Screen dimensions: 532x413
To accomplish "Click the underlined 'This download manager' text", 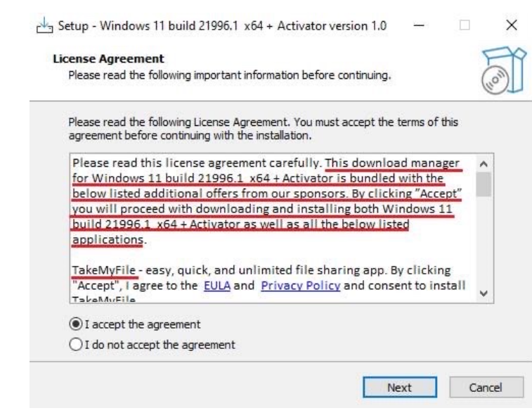I will click(x=401, y=161).
